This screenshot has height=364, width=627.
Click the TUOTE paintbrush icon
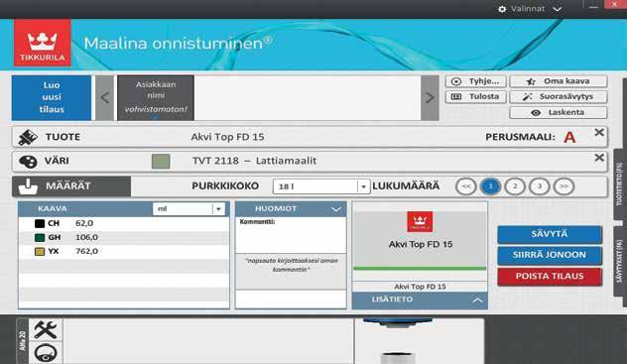coord(28,138)
